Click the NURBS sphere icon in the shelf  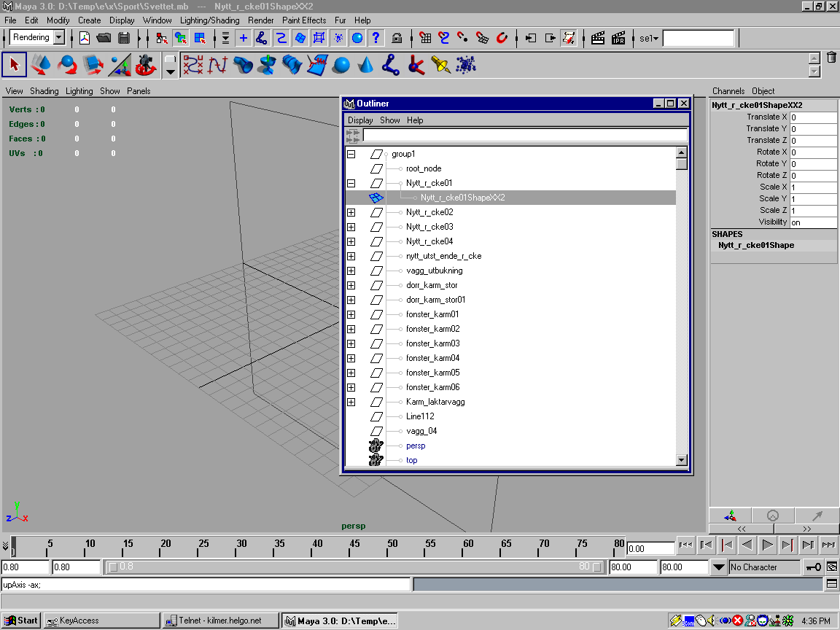[341, 66]
